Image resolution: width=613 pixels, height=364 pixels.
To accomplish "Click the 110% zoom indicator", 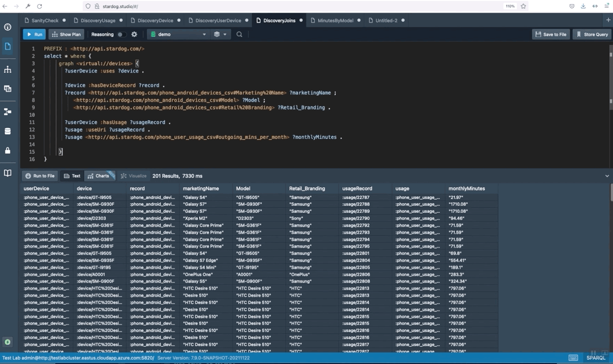I will point(510,6).
